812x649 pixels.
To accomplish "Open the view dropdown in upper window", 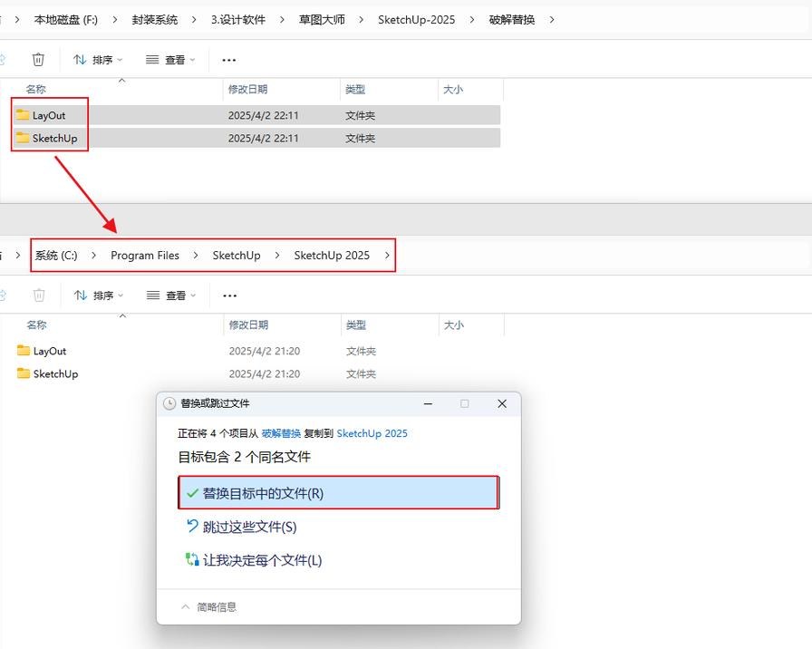I will [170, 60].
